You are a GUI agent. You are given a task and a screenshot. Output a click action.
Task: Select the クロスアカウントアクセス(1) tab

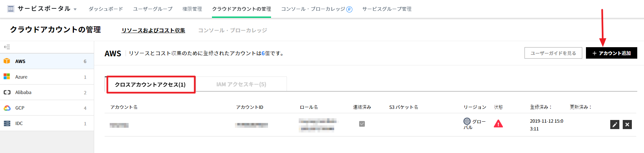[x=150, y=85]
